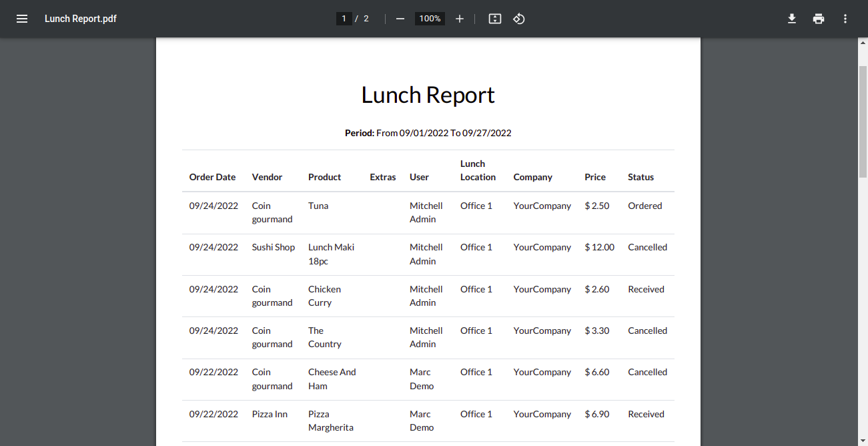
Task: Click Marc Demo in Pizza Margherita row
Action: pos(422,421)
